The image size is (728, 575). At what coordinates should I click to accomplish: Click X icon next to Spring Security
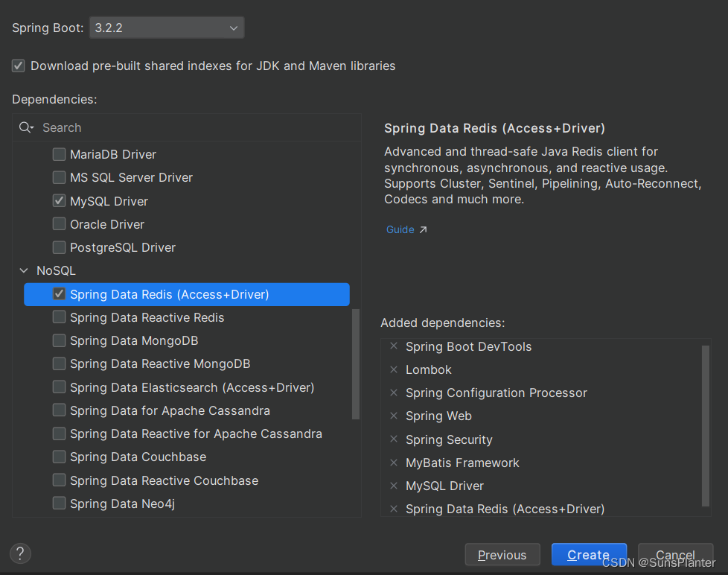pos(394,439)
